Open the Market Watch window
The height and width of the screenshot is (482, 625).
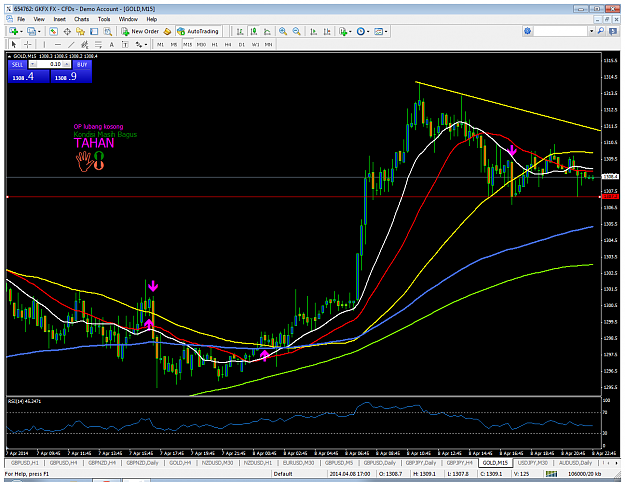(53, 31)
